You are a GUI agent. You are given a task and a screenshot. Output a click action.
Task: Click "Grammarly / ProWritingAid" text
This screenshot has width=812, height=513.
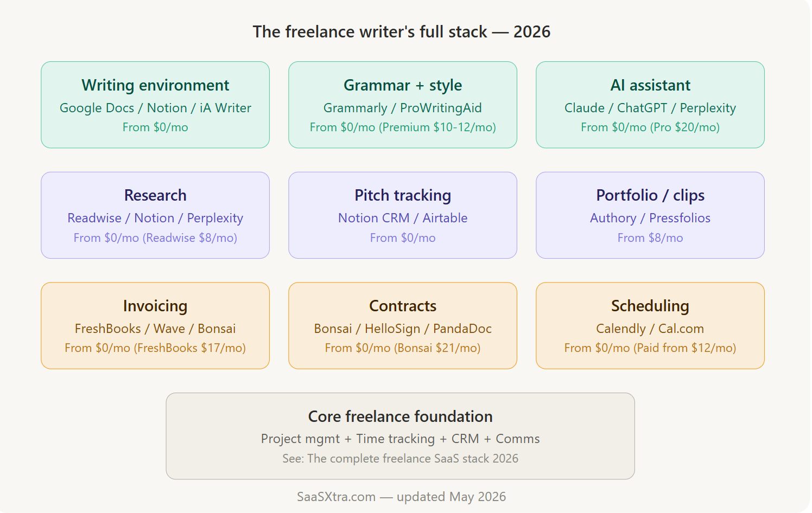click(403, 108)
